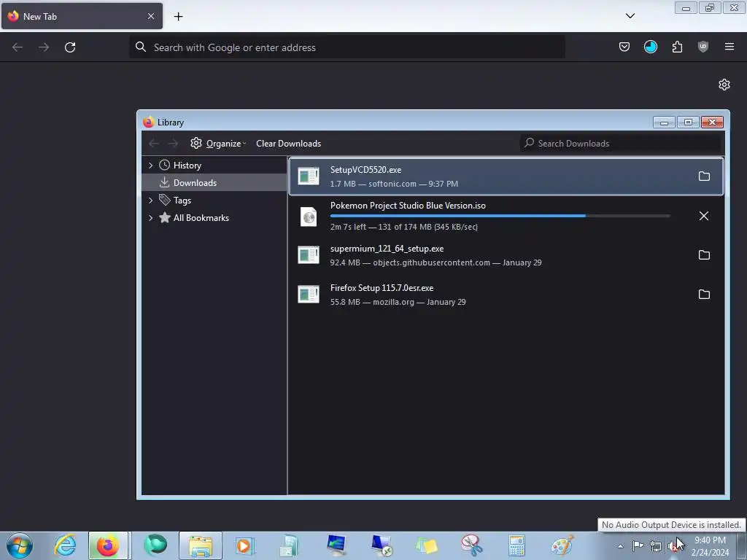
Task: Click the Firefox address bar
Action: [347, 47]
